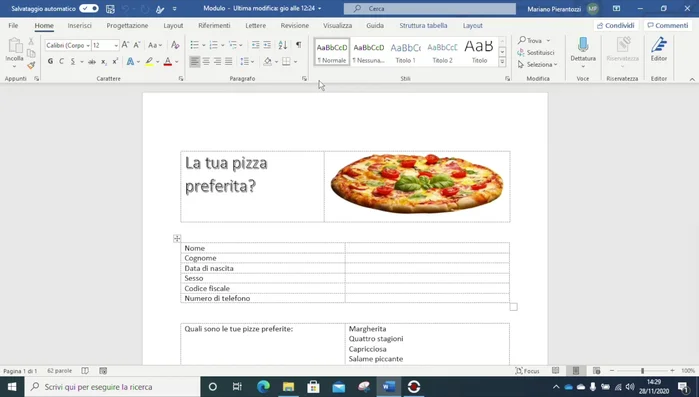
Task: Center align text
Action: [x=206, y=61]
